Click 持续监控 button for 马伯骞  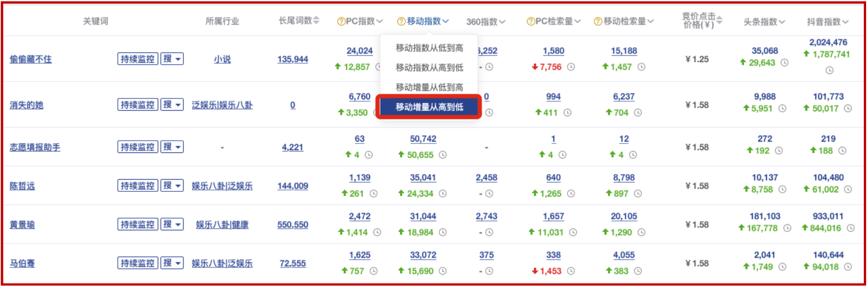138,263
